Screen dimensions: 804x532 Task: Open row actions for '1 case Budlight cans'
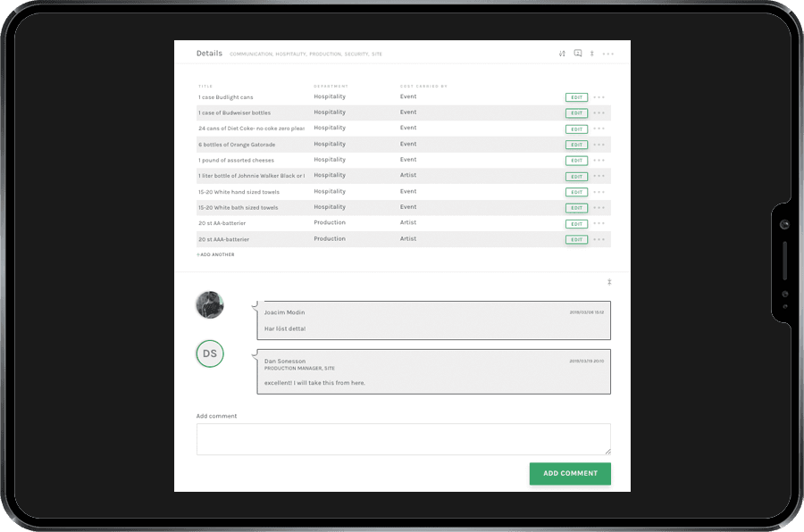point(599,97)
